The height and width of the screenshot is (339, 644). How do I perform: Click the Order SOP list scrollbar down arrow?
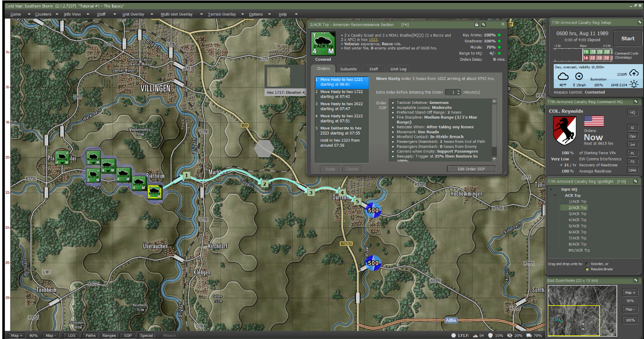pyautogui.click(x=494, y=159)
